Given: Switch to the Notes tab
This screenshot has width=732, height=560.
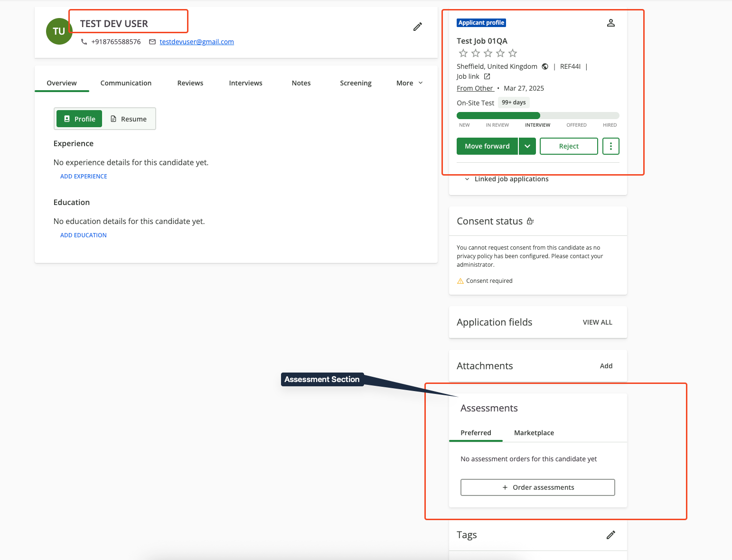Looking at the screenshot, I should pos(301,83).
